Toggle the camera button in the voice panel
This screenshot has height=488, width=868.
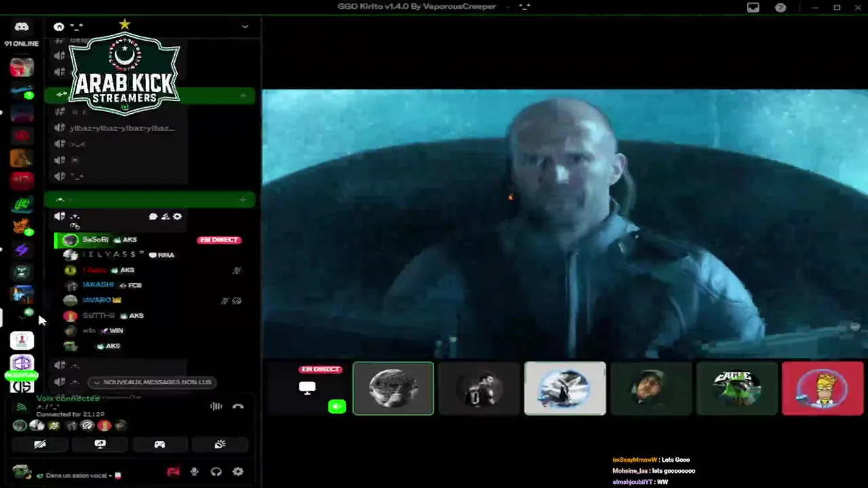[x=40, y=444]
